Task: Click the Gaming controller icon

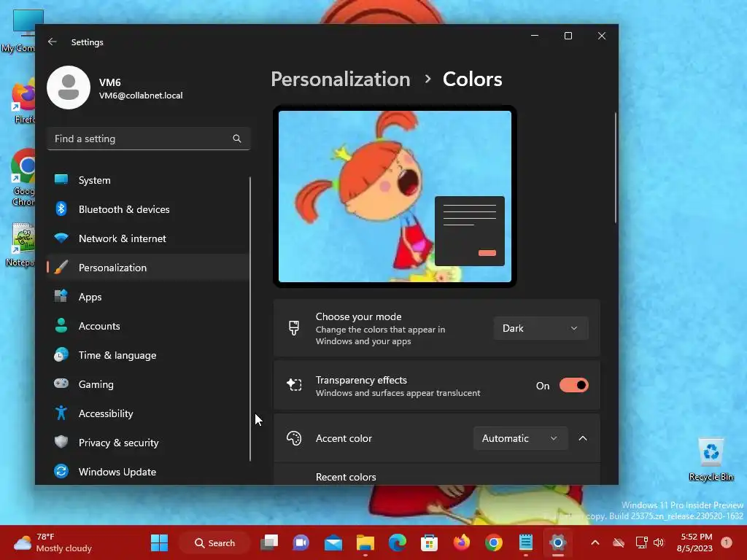Action: pyautogui.click(x=61, y=384)
